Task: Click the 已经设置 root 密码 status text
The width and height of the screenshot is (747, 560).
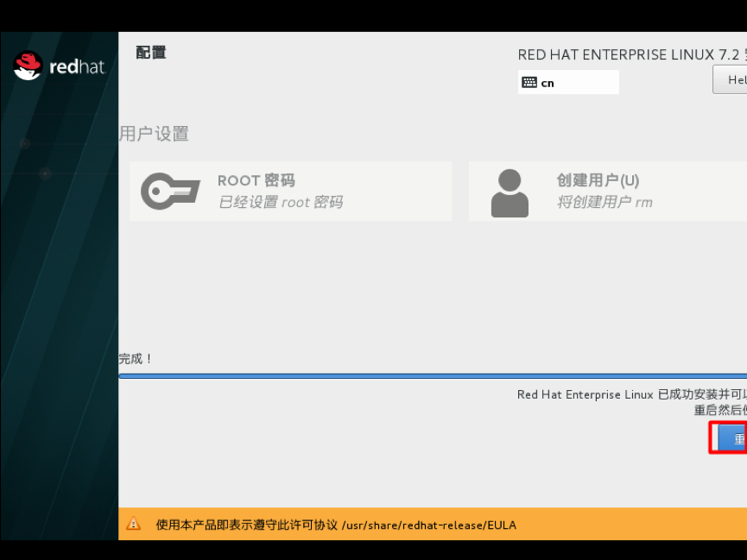Action: click(x=280, y=202)
